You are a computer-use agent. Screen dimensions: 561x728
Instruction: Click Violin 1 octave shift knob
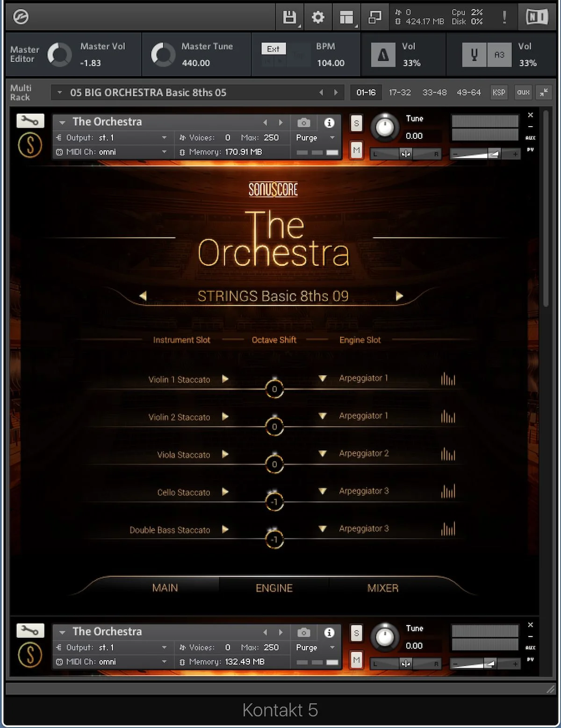click(x=274, y=389)
